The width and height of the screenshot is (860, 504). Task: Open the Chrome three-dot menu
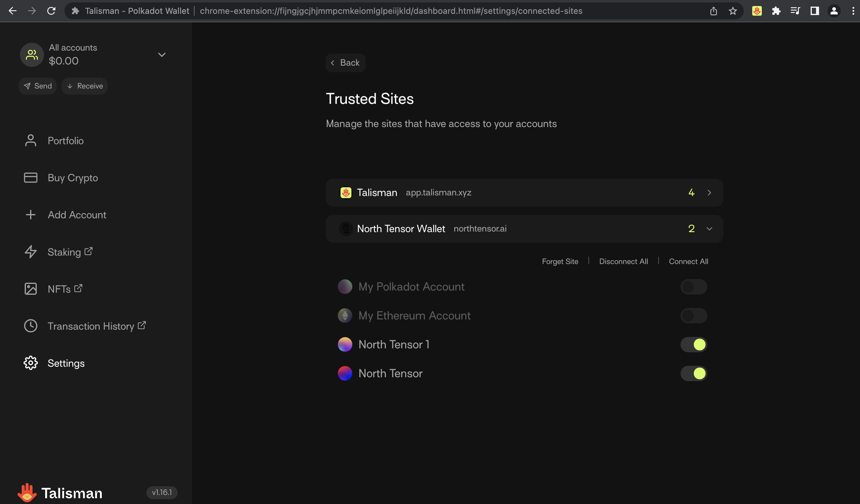click(x=853, y=11)
